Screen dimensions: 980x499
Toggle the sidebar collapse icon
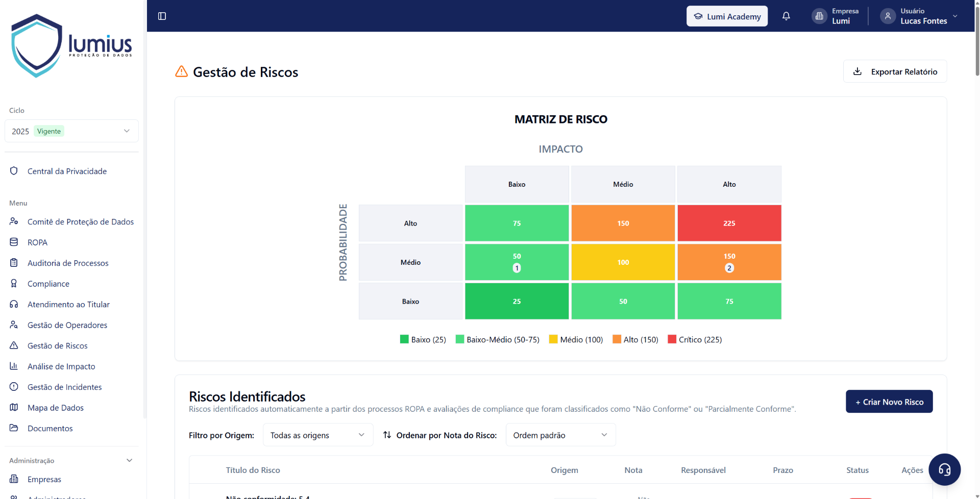(162, 16)
